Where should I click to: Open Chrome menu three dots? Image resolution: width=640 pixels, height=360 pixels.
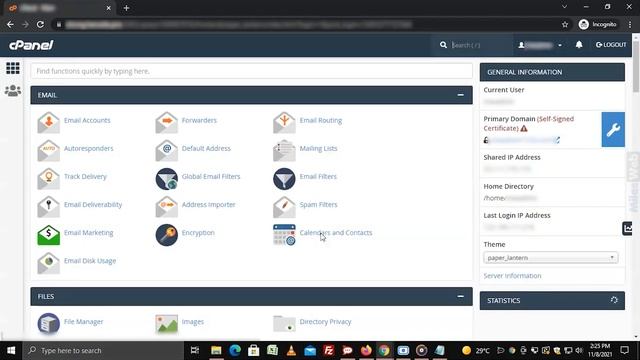(x=630, y=24)
